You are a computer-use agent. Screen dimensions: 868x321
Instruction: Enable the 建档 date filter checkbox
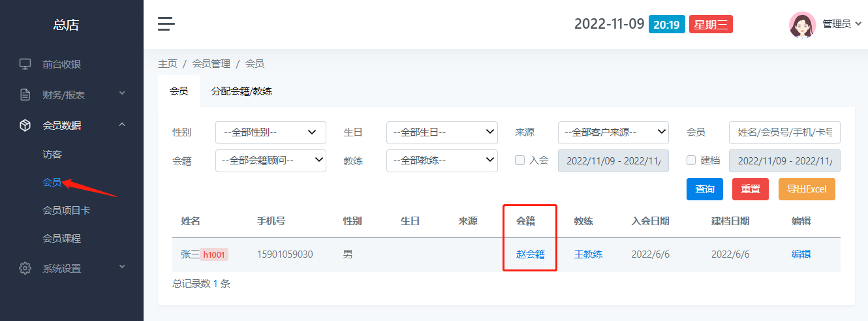[691, 160]
